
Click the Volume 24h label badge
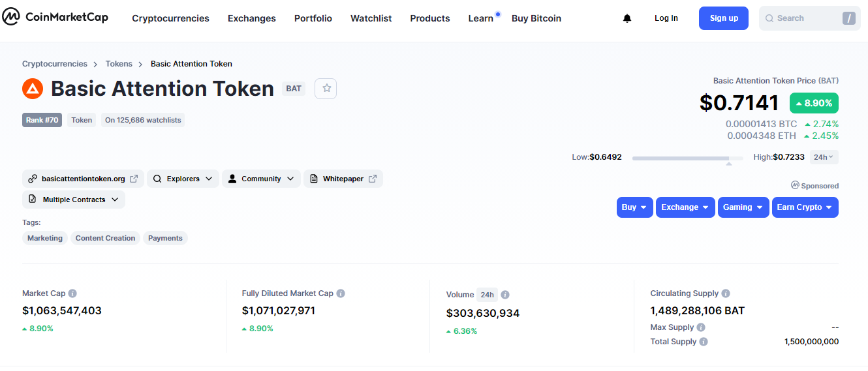487,295
